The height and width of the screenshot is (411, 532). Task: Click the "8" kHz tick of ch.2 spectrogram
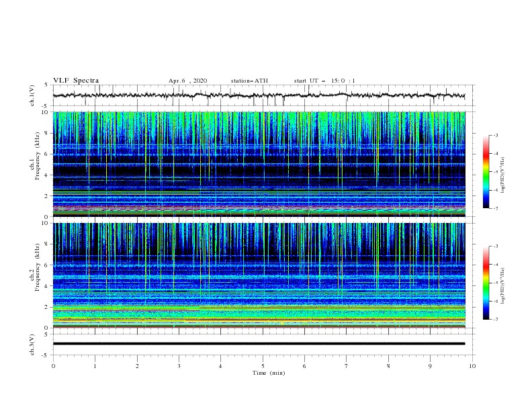[46, 244]
